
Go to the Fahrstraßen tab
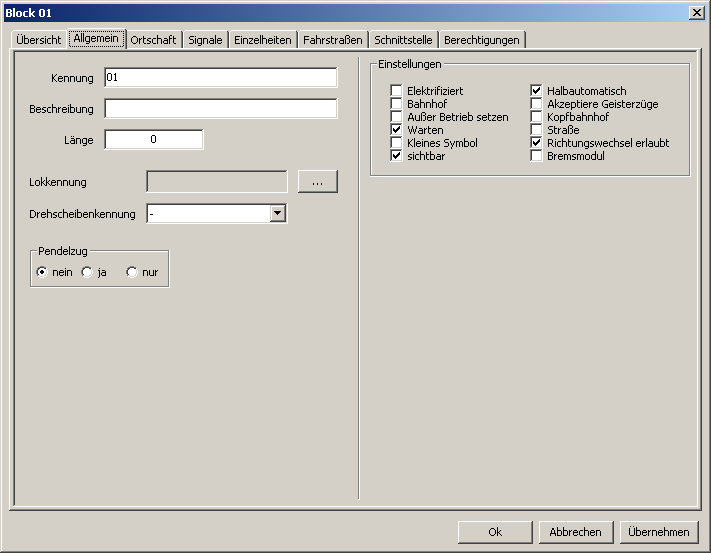(x=332, y=40)
